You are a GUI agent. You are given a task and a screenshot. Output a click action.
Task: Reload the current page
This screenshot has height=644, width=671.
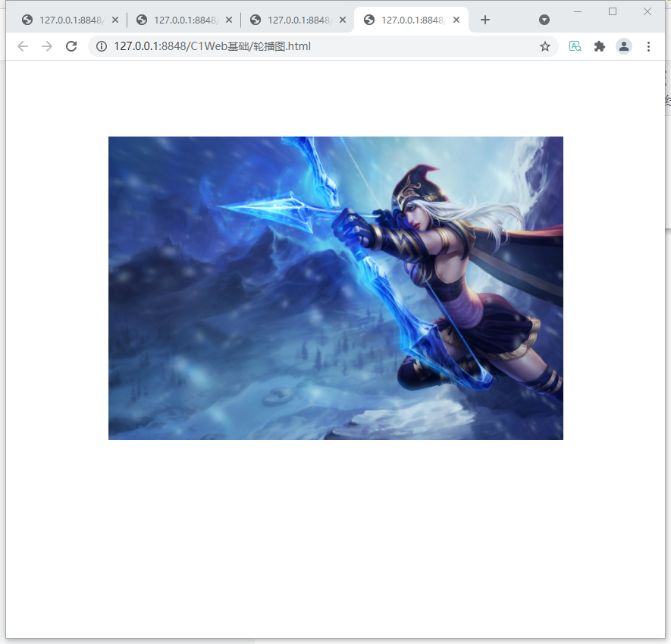[71, 46]
